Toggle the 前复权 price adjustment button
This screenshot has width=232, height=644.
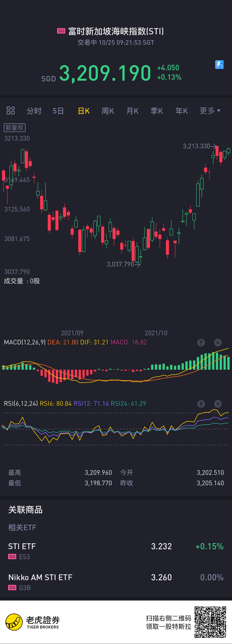tap(14, 128)
